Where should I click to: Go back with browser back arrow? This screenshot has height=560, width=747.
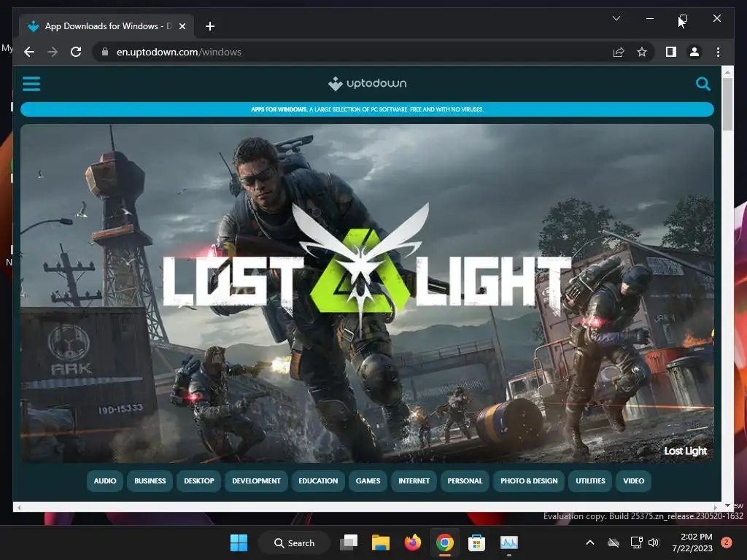[x=29, y=52]
